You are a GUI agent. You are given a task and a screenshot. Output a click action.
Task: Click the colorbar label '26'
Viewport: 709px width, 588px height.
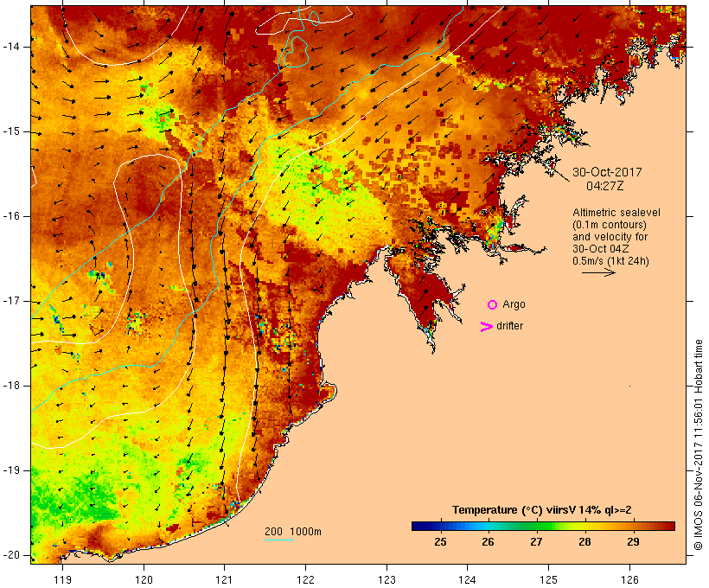(x=488, y=542)
